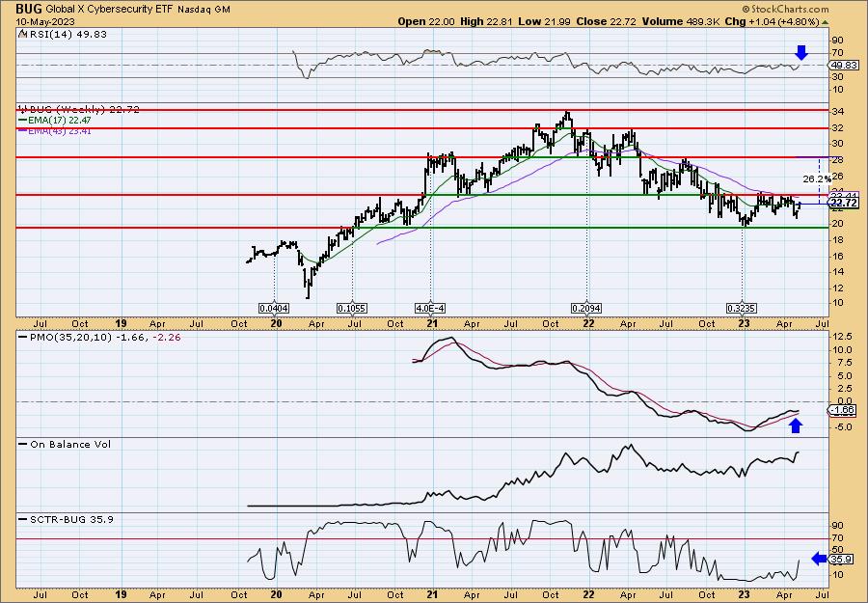Click the RSI(14) 49.83 indicator legend
The image size is (868, 603).
click(x=67, y=34)
